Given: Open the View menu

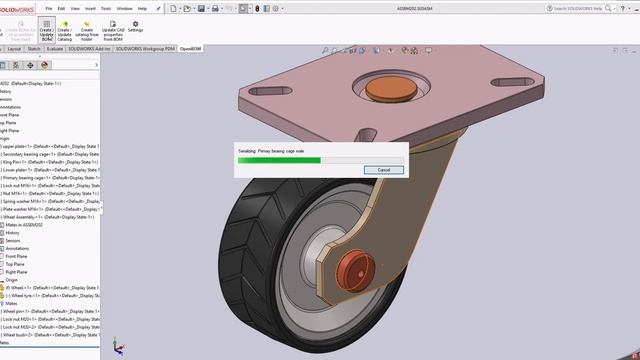Looking at the screenshot, I should click(75, 8).
